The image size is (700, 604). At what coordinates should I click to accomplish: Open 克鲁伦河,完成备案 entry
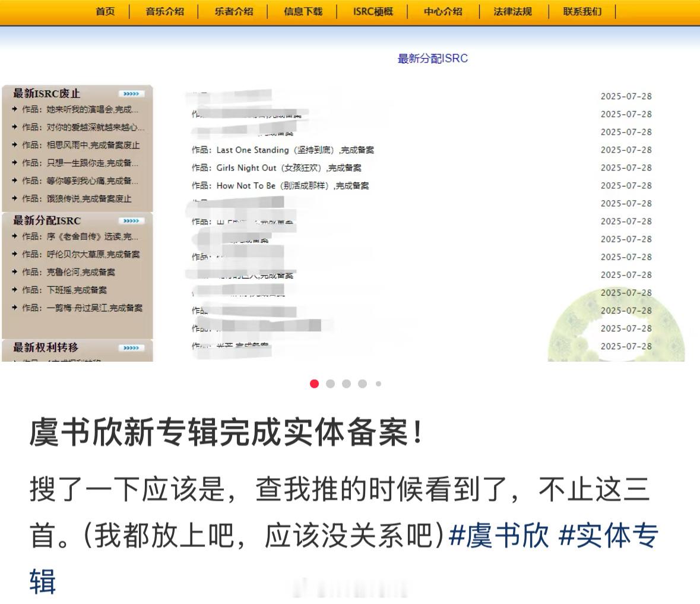click(69, 273)
